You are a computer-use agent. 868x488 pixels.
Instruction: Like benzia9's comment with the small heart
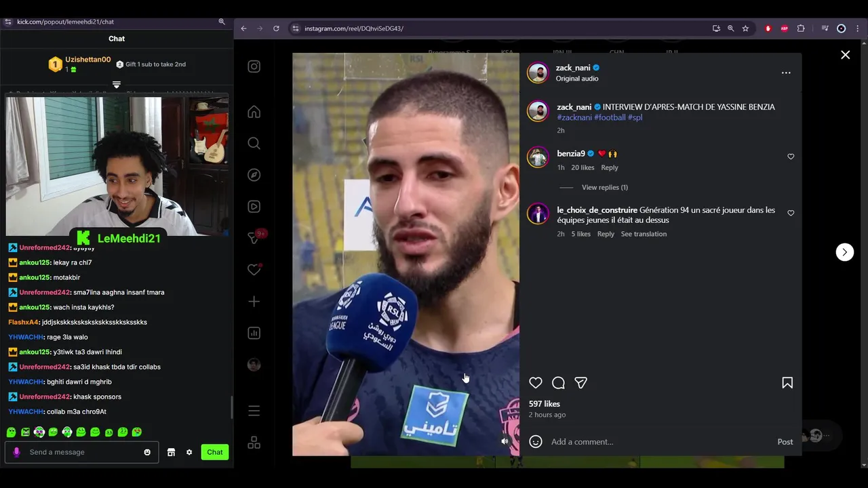click(x=791, y=157)
